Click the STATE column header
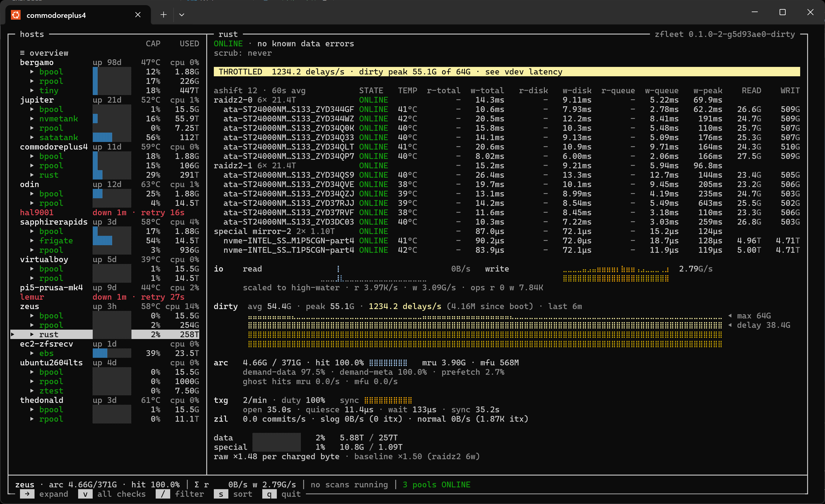The height and width of the screenshot is (504, 825). (371, 91)
